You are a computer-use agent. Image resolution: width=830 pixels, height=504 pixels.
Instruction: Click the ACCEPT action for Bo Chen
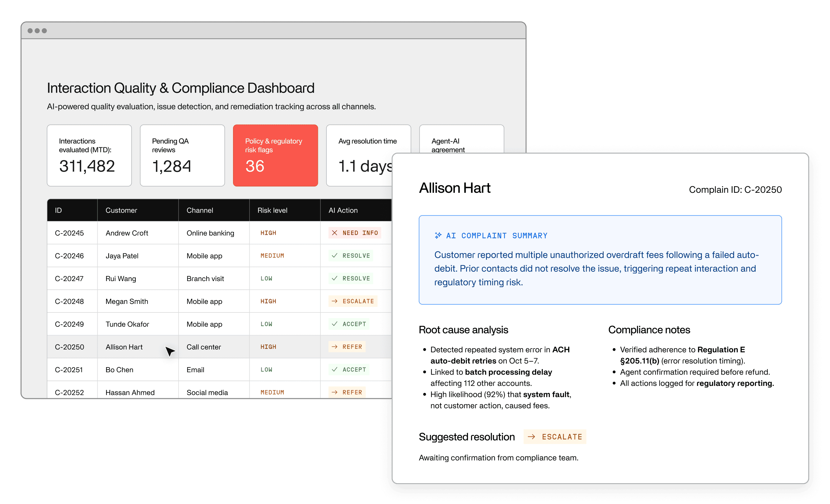(x=349, y=369)
